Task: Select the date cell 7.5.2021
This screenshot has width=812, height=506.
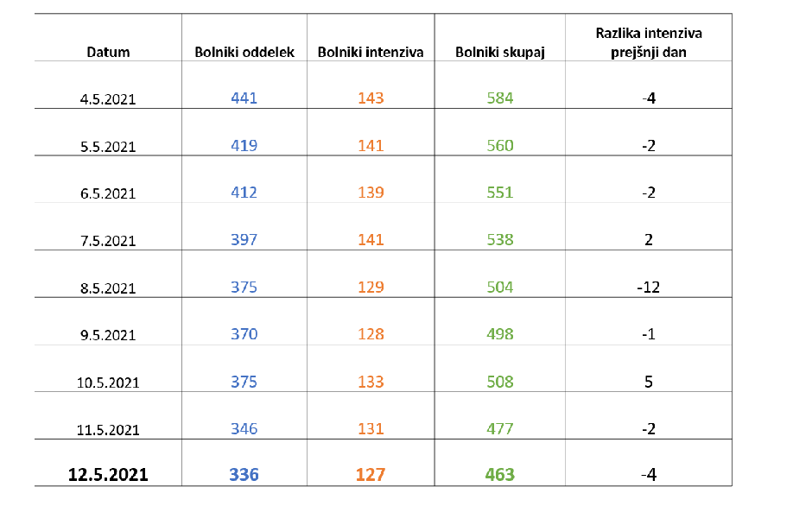Action: pyautogui.click(x=108, y=241)
